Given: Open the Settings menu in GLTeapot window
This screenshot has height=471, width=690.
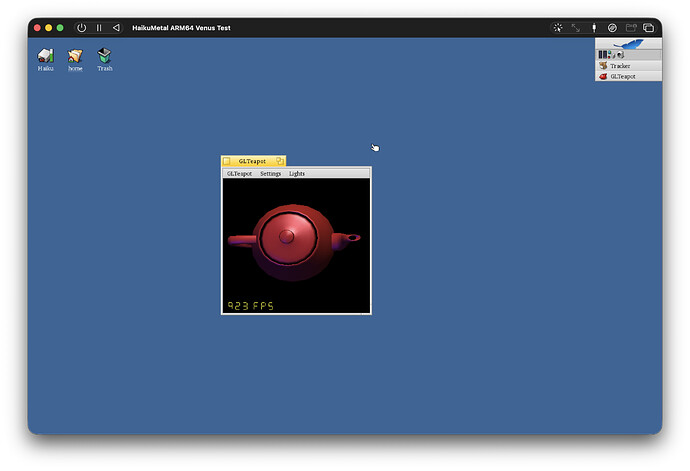Looking at the screenshot, I should (270, 173).
